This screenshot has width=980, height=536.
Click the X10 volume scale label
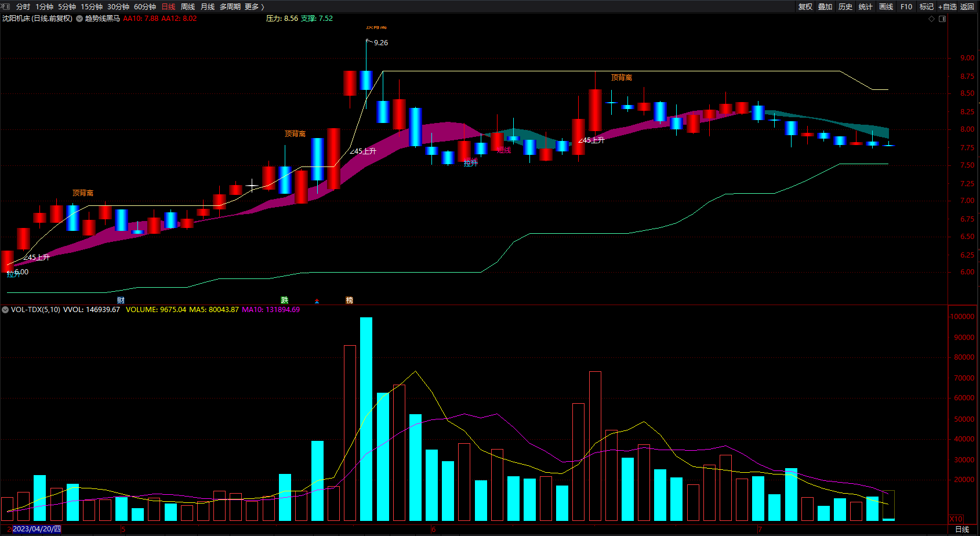point(956,519)
